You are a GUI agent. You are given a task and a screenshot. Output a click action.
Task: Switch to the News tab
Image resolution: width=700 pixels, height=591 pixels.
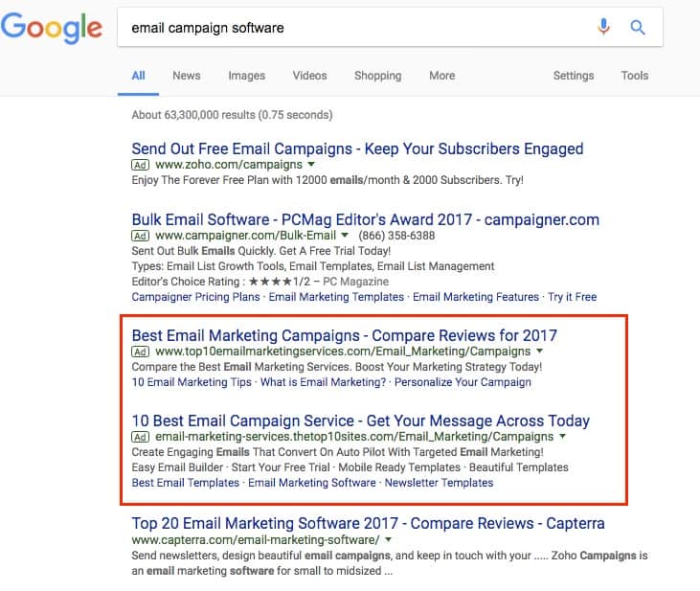pos(187,76)
